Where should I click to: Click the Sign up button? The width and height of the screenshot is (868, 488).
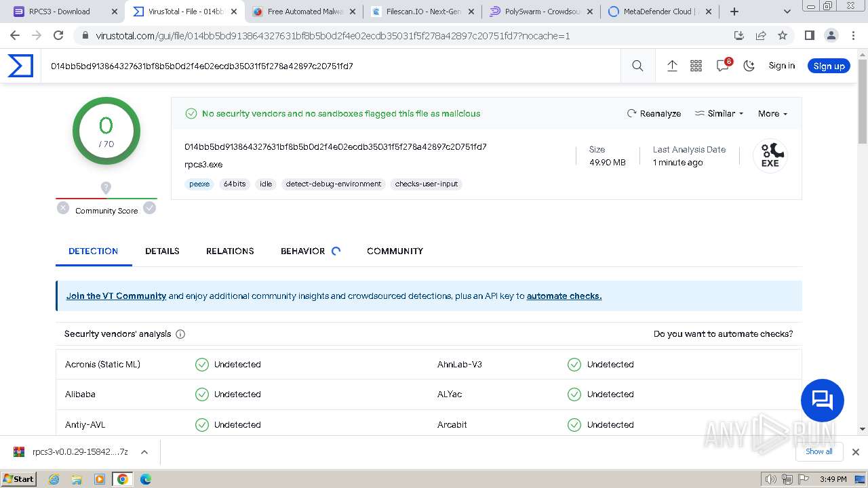pos(829,66)
